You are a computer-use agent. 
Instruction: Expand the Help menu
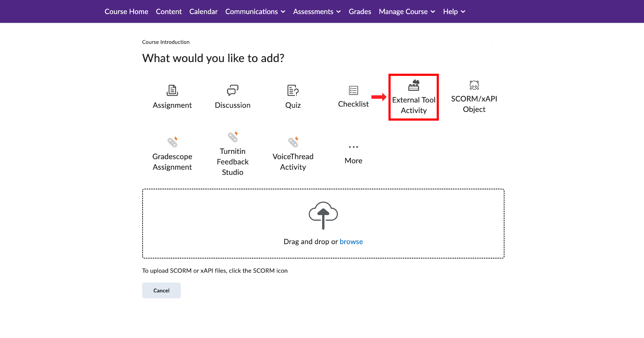(454, 11)
